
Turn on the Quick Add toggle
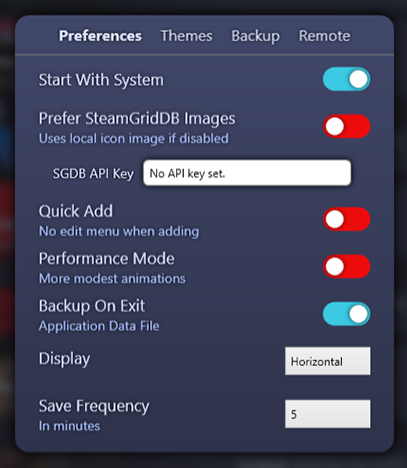(x=346, y=219)
